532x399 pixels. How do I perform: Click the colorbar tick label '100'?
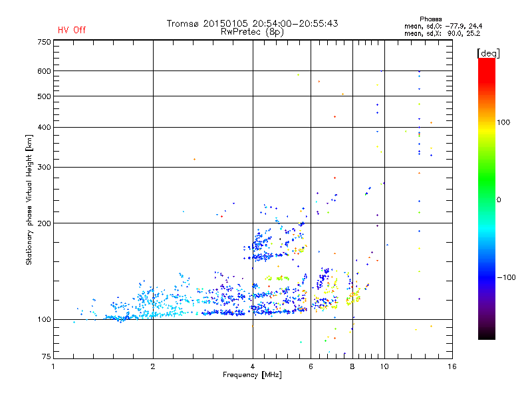click(503, 122)
